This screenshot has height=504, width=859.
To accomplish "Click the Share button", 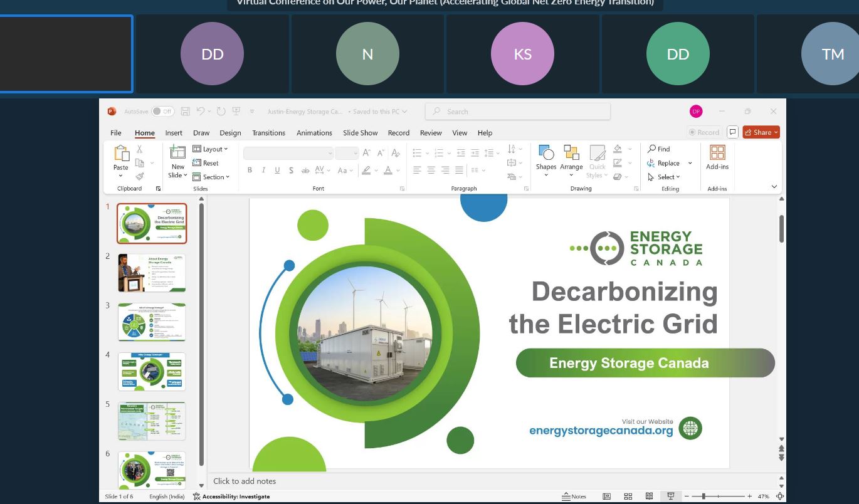I will [x=761, y=132].
